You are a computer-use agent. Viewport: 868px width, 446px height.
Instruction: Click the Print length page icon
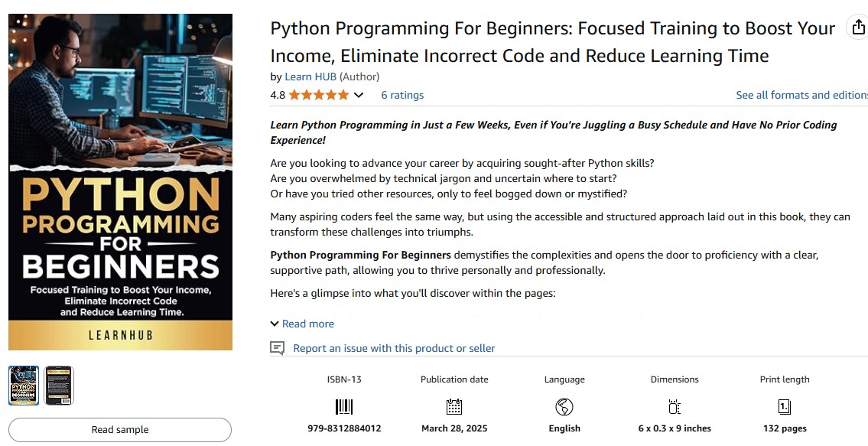(785, 406)
